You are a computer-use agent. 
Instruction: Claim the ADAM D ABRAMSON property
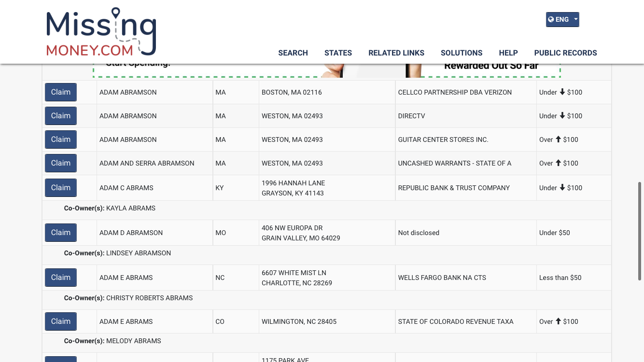61,233
